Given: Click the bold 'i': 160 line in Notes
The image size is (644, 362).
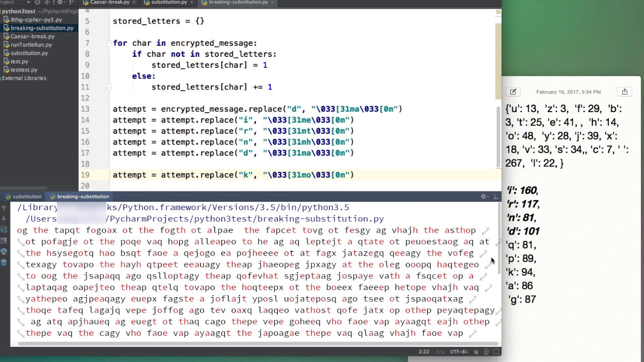Looking at the screenshot, I should pyautogui.click(x=523, y=191).
